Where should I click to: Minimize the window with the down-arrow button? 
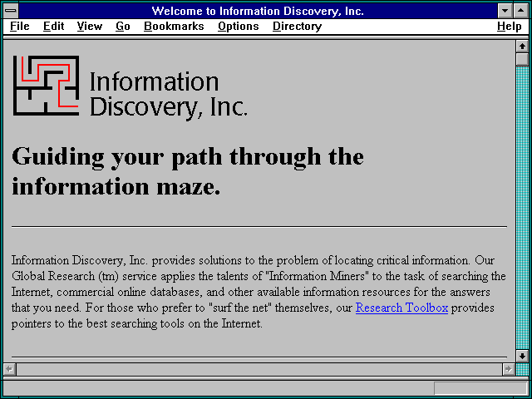point(505,11)
